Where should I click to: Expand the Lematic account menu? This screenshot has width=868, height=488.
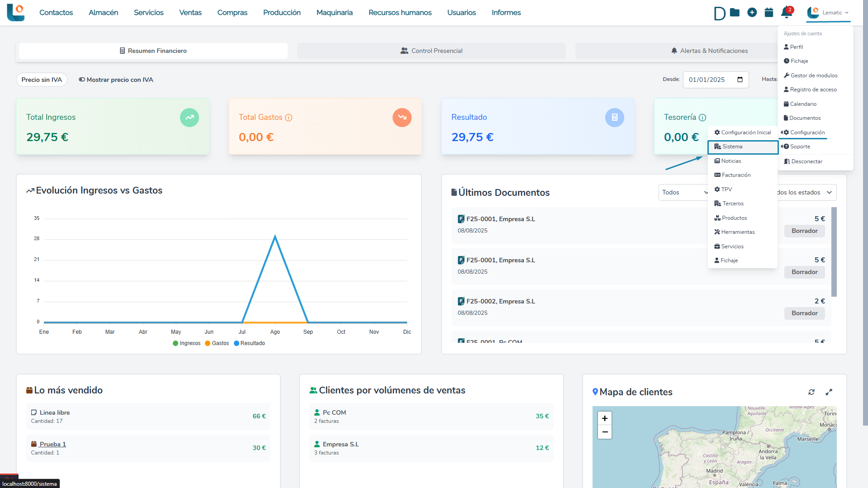(x=829, y=13)
